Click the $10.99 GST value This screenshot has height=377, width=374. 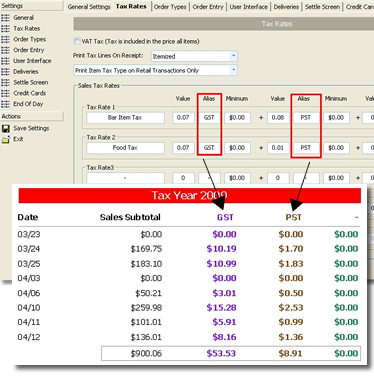click(x=221, y=264)
